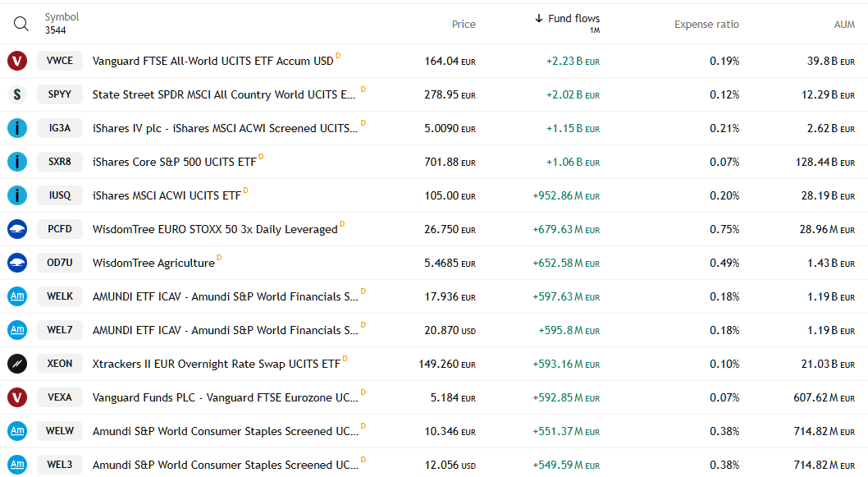Image resolution: width=868 pixels, height=477 pixels.
Task: Select the 128.44 B EUR AUM value
Action: [x=825, y=162]
